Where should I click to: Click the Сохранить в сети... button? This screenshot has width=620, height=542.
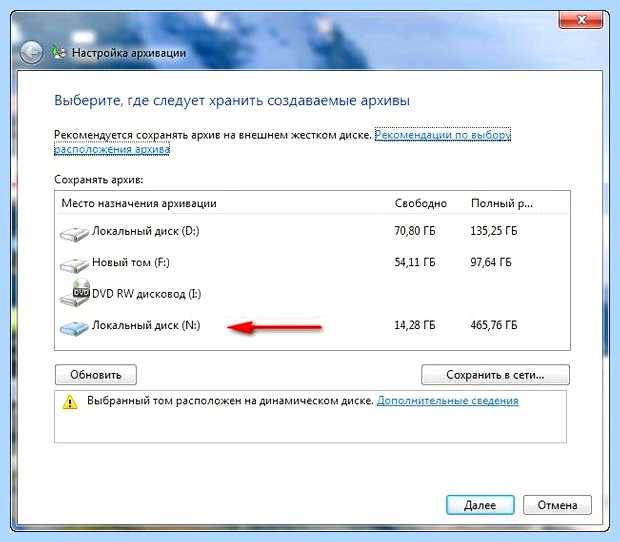495,374
